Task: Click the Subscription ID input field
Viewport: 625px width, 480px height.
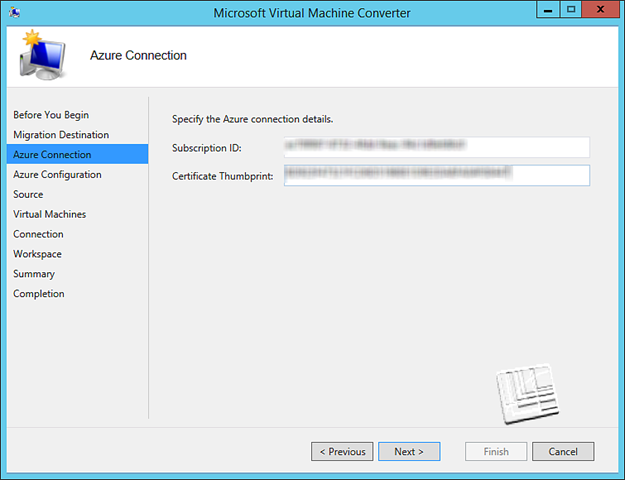Action: (437, 147)
